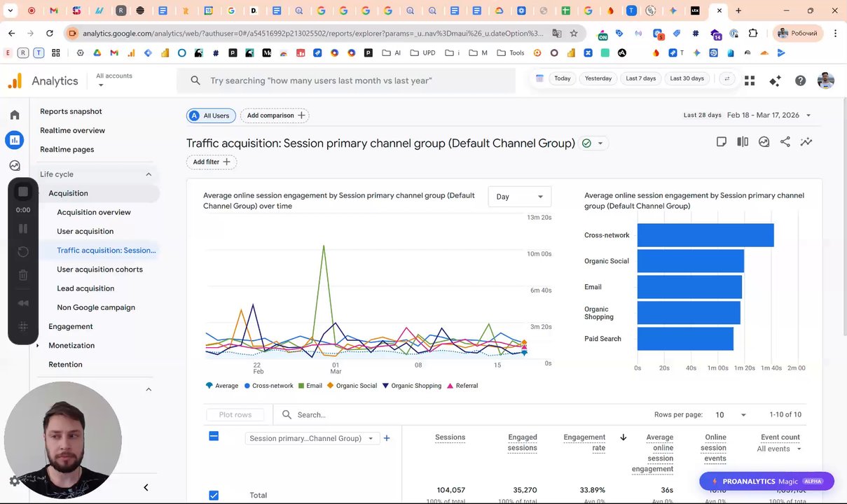847x504 pixels.
Task: Stop the screen recording overlay
Action: click(23, 192)
